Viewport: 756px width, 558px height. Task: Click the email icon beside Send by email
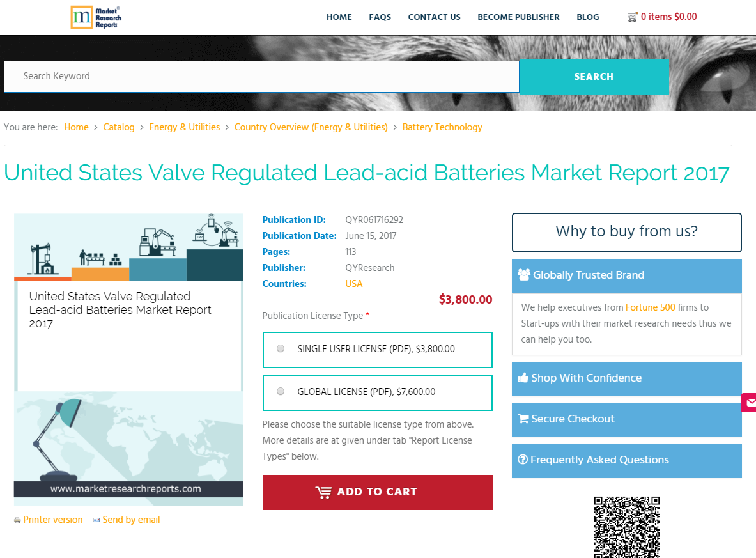[96, 520]
